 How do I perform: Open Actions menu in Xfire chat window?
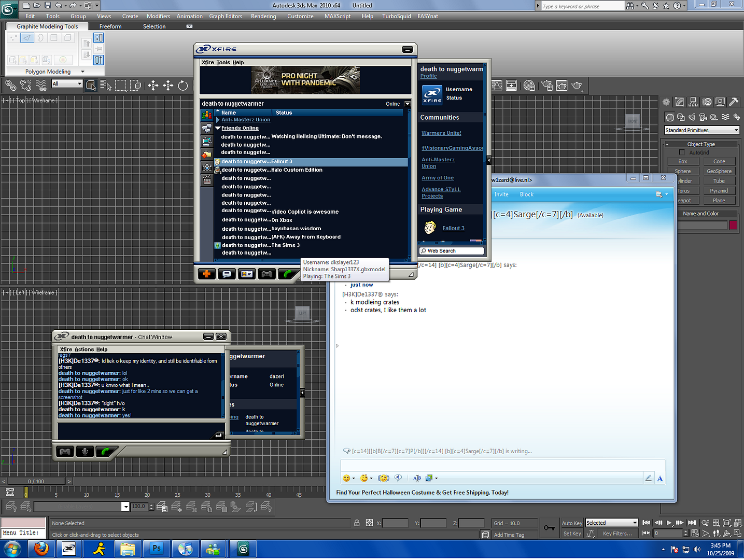pos(84,349)
